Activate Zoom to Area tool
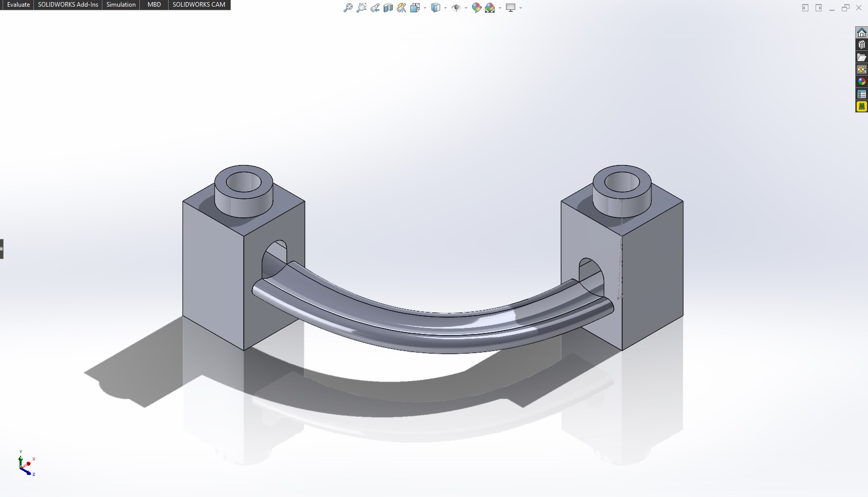The image size is (868, 497). click(361, 8)
